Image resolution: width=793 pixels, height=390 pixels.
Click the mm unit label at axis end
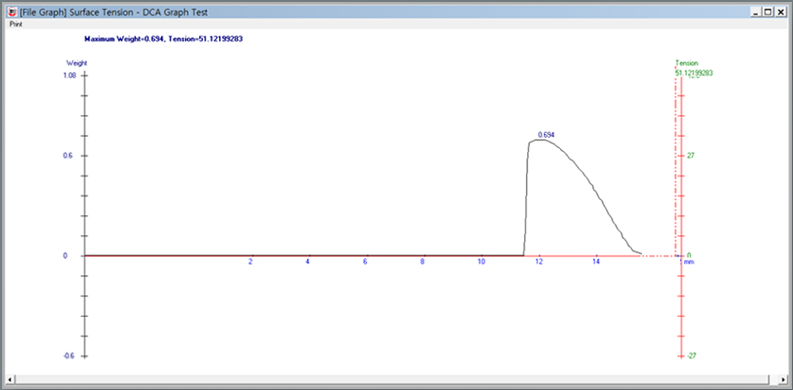[x=689, y=262]
